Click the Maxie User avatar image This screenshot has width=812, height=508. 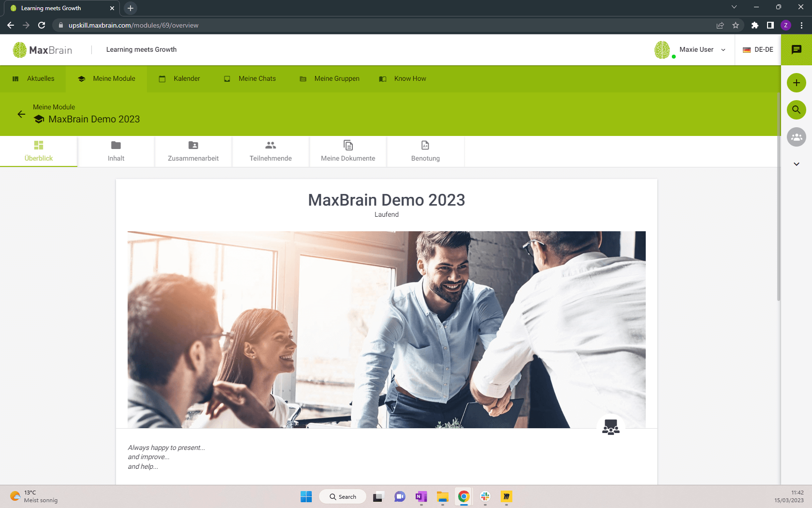(662, 50)
